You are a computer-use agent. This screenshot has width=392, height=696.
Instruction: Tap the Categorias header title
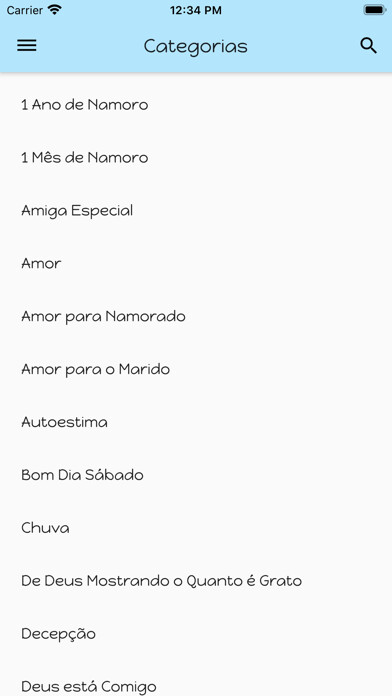tap(196, 47)
